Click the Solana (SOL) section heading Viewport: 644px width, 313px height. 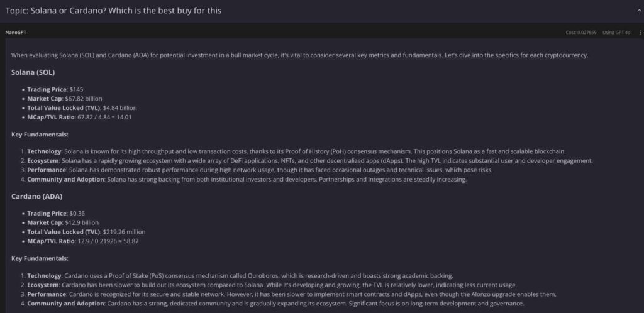pos(33,72)
